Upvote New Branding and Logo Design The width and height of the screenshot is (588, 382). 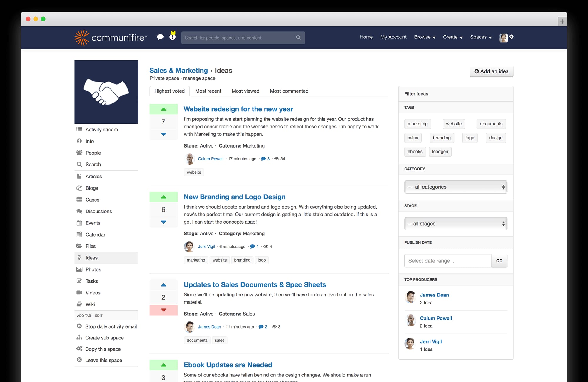pos(163,197)
